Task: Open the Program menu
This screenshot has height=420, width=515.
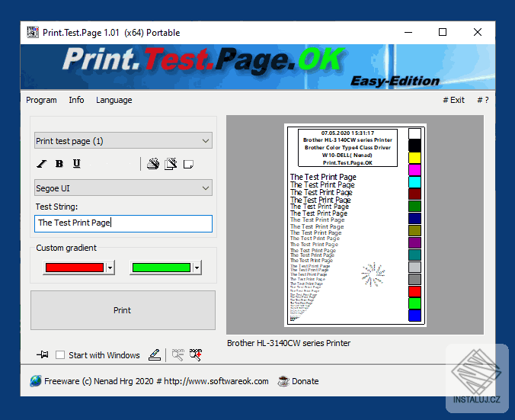Action: coord(41,100)
